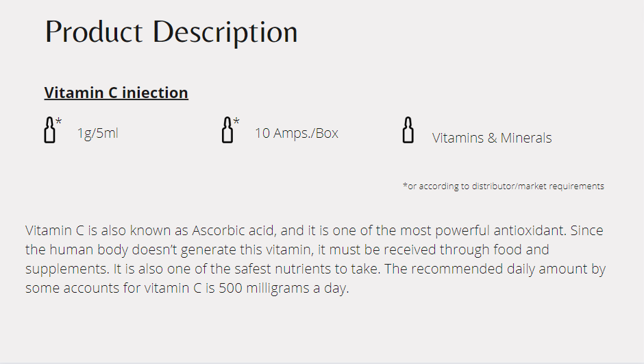Open the Vitamin C injection link
Screen dimensions: 644x364
coord(116,93)
